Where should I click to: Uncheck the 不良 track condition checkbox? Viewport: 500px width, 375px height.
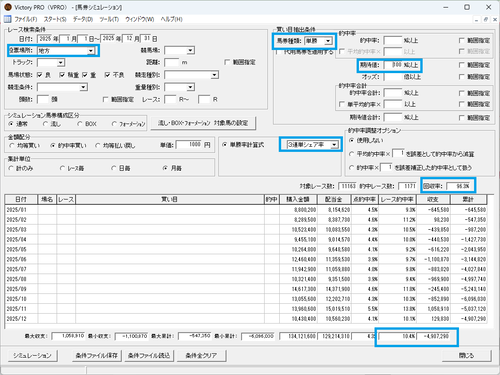pos(107,75)
